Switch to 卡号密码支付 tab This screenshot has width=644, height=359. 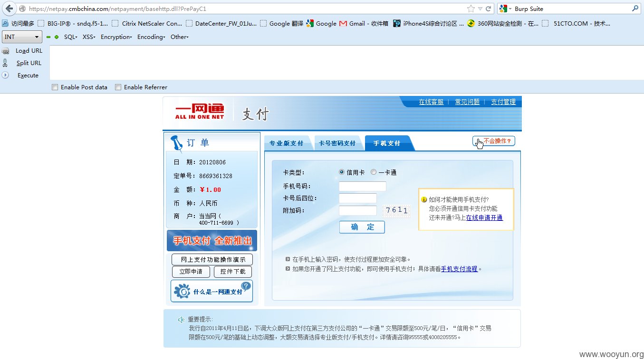coord(337,143)
